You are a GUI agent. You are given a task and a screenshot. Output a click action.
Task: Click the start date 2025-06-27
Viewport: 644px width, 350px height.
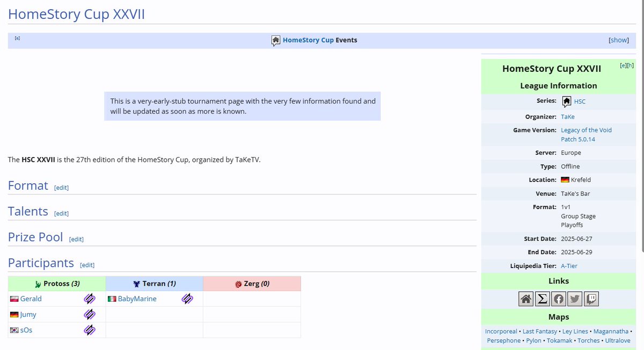(x=576, y=239)
